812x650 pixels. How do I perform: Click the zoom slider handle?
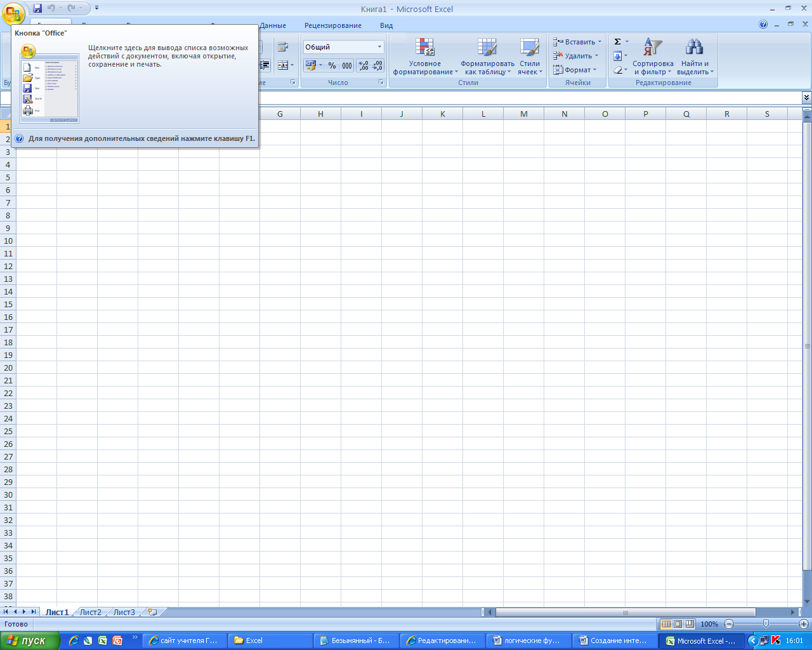766,624
